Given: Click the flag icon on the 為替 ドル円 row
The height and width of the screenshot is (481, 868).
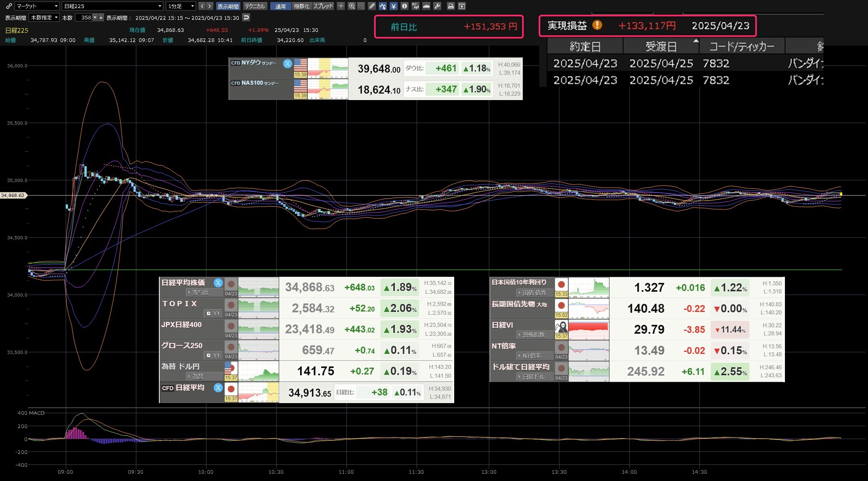Looking at the screenshot, I should (x=231, y=368).
